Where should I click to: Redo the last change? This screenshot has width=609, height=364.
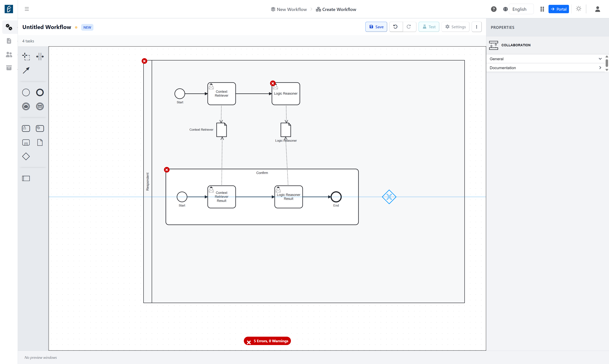409,27
